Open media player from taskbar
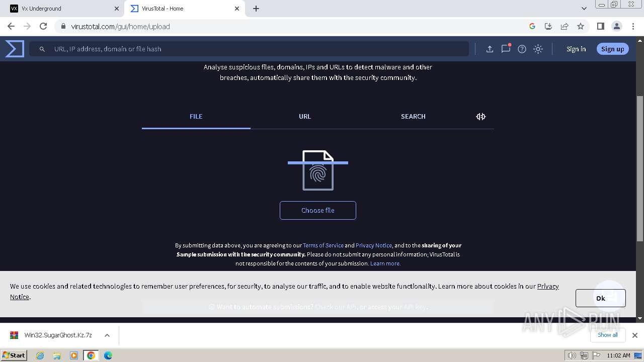This screenshot has height=362, width=644. (x=74, y=355)
